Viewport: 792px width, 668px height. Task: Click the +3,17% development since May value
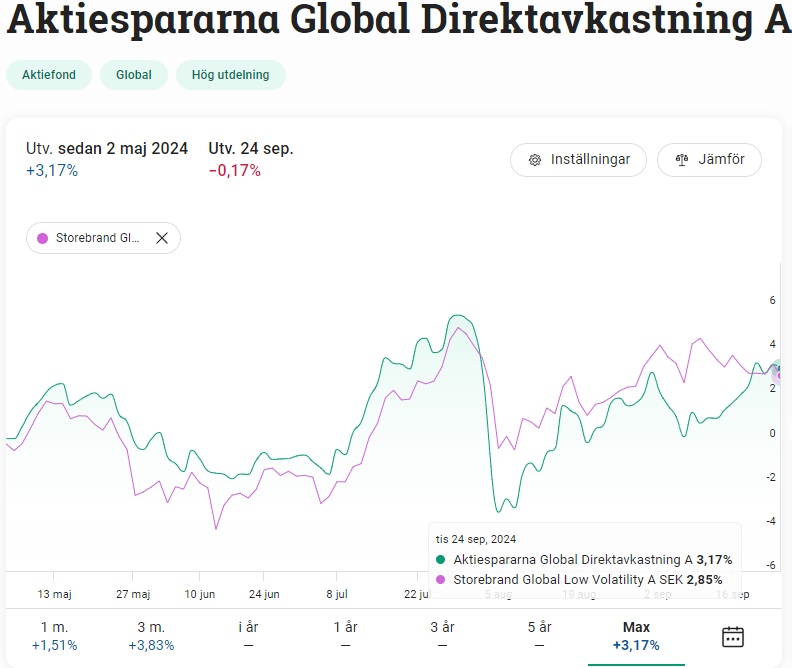(52, 171)
